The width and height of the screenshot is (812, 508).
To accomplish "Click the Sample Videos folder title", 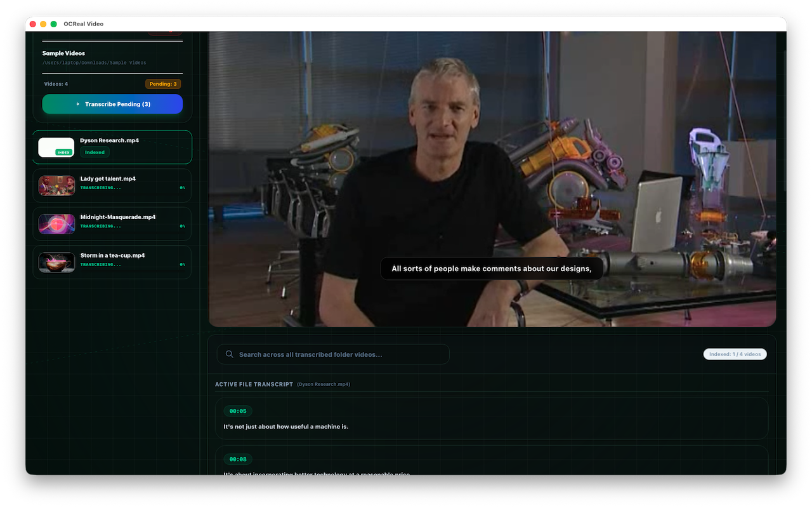I will point(63,53).
